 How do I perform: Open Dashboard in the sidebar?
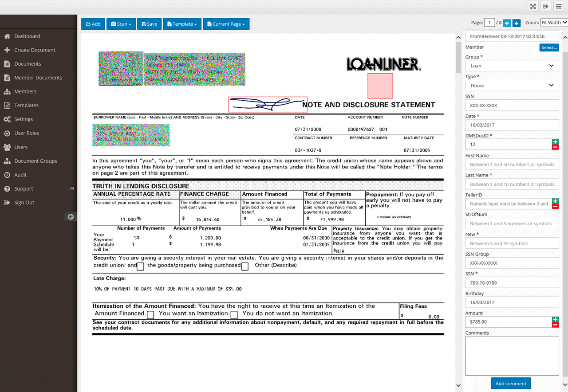[27, 36]
